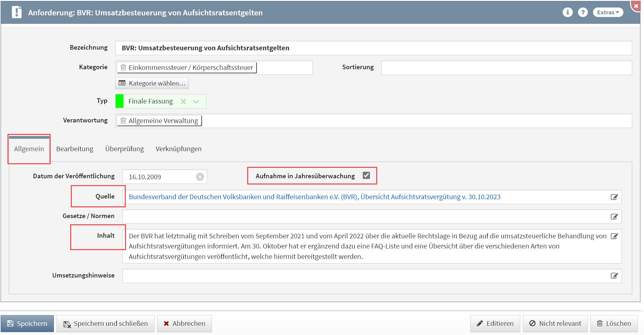Screen dimensions: 644x335
Task: Open the Verknüpfungen tab
Action: click(x=178, y=149)
